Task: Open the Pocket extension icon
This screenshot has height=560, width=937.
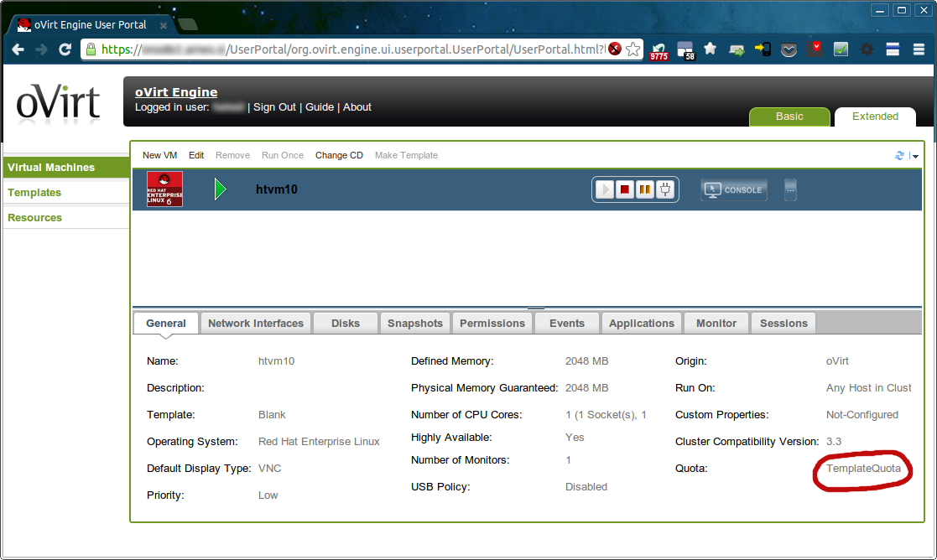Action: [789, 49]
